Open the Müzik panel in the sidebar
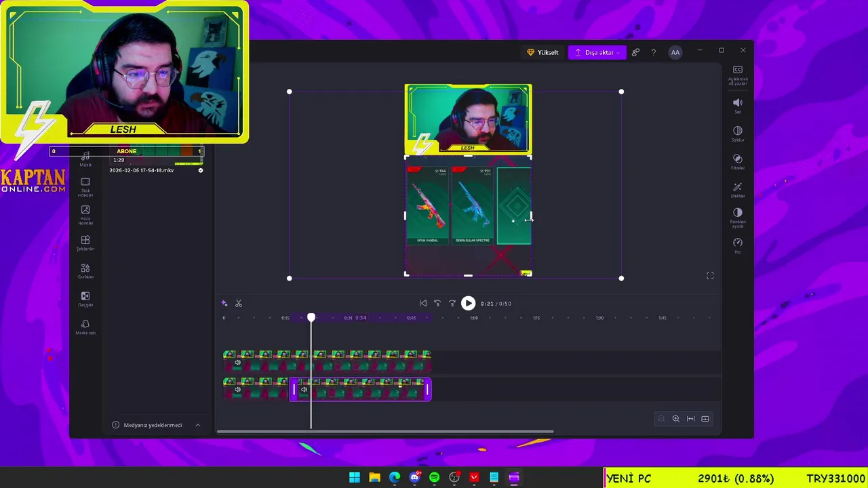The width and height of the screenshot is (868, 488). [x=85, y=160]
